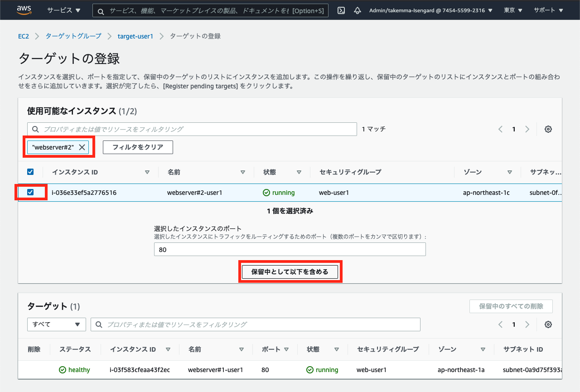Sort available instances by state column
Viewport: 580px width, 392px height.
(299, 172)
